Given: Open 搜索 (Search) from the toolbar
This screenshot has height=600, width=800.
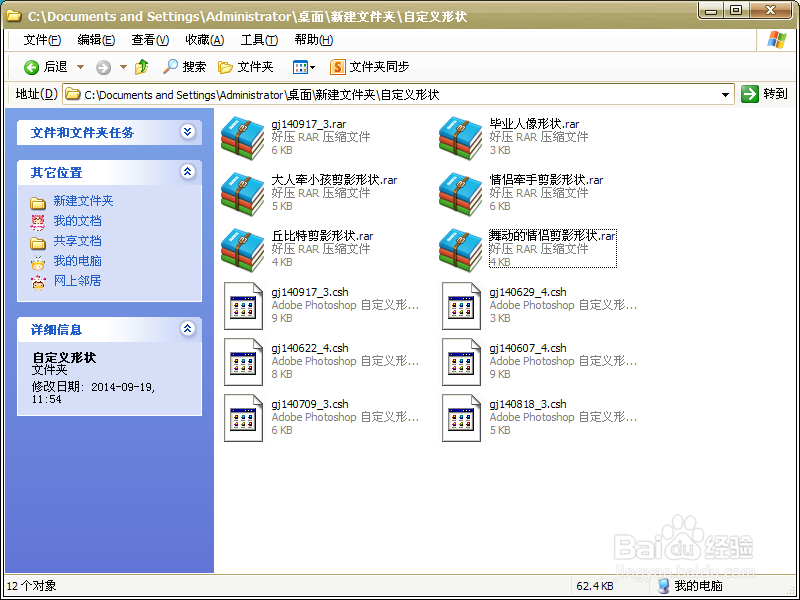Looking at the screenshot, I should point(181,67).
